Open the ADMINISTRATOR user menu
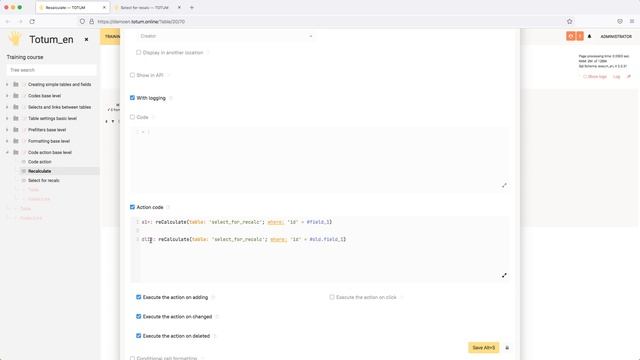640x360 pixels. 616,36
